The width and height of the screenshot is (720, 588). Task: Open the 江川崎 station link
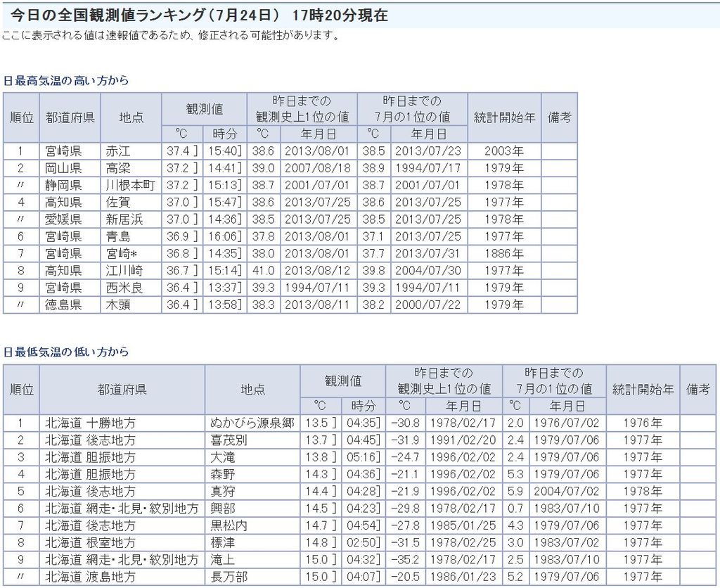[x=124, y=271]
